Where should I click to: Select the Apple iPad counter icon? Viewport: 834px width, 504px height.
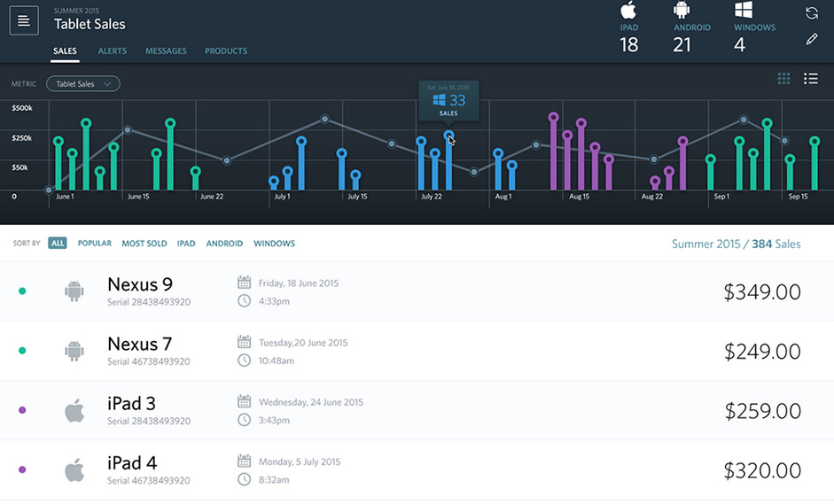pyautogui.click(x=628, y=10)
